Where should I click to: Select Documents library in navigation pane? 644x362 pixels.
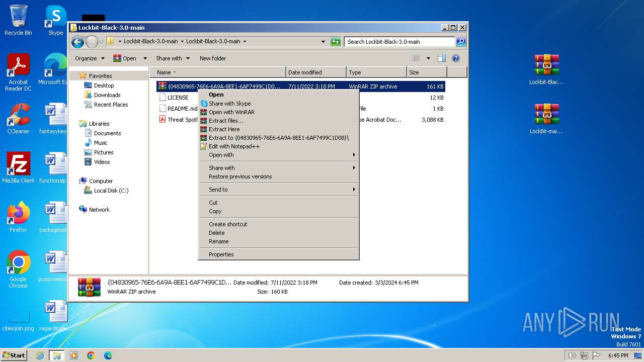pos(107,133)
